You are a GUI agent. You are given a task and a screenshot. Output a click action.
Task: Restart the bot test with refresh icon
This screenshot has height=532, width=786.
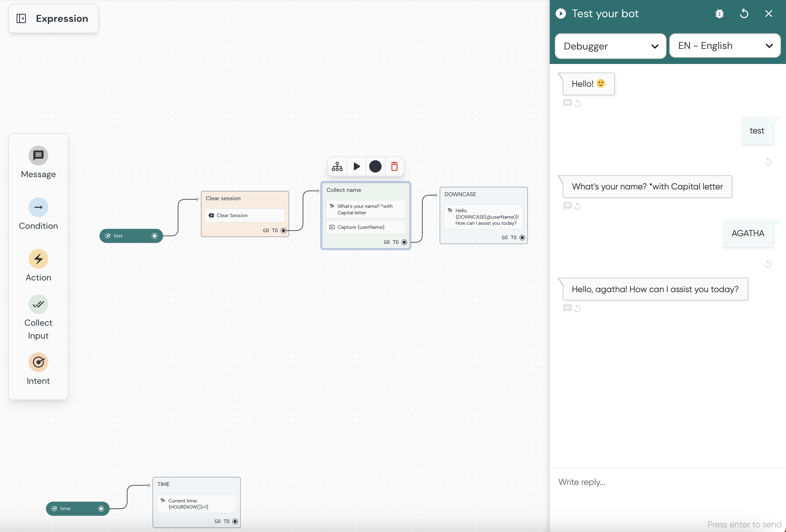click(744, 14)
